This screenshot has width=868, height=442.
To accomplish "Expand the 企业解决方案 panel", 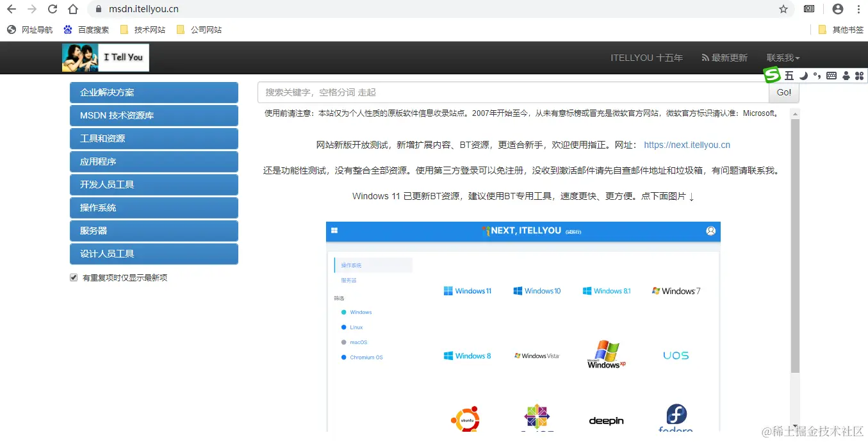I will coord(154,92).
